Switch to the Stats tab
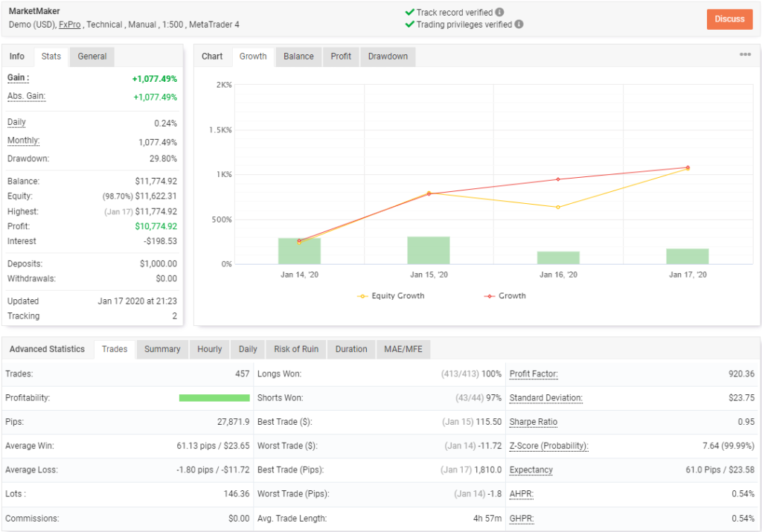Screen dimensions: 762x532 pos(51,57)
